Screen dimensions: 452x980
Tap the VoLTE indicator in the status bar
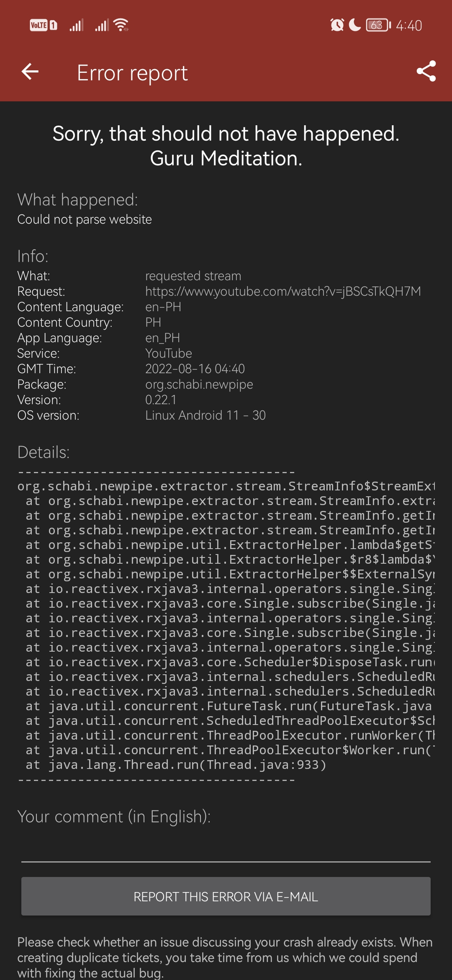click(40, 25)
